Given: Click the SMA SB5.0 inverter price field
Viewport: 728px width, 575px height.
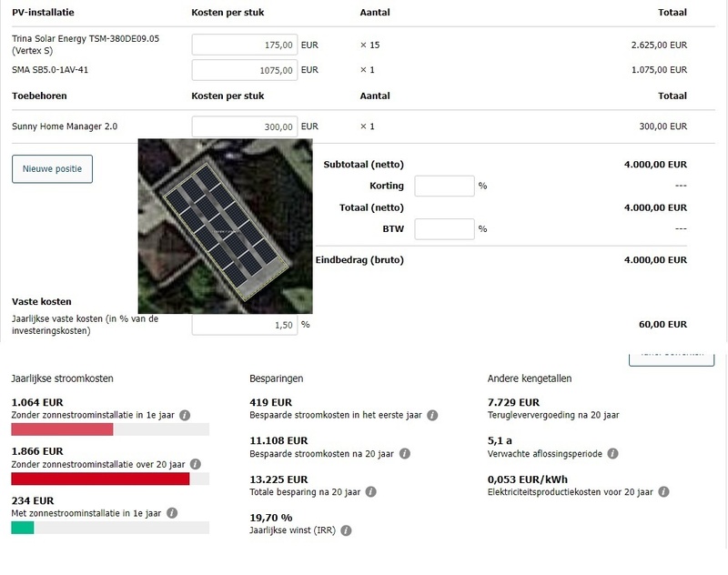Looking at the screenshot, I should (246, 69).
